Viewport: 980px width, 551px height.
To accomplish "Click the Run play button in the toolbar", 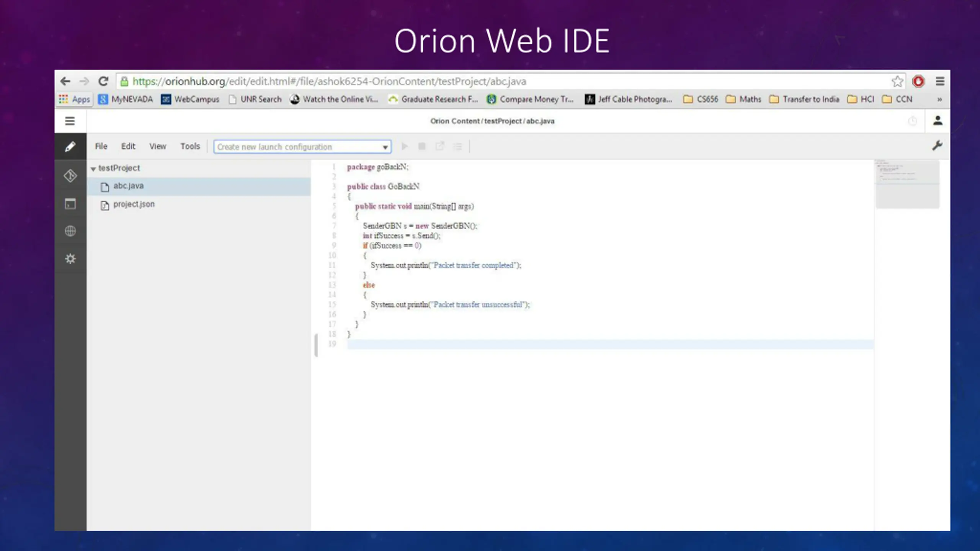I will tap(404, 147).
